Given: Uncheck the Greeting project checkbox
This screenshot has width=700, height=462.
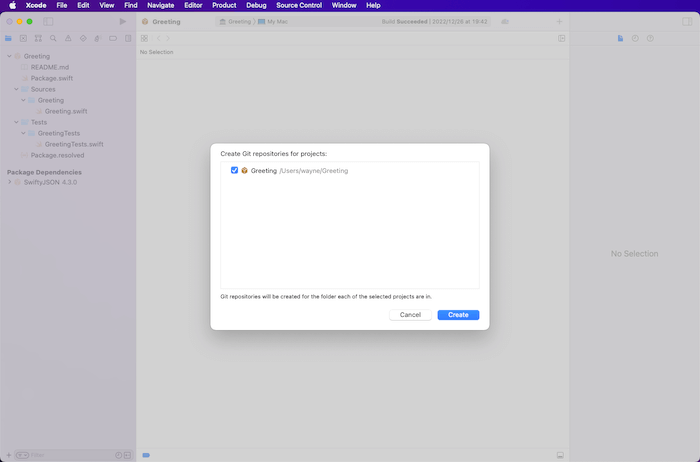Looking at the screenshot, I should tap(234, 170).
